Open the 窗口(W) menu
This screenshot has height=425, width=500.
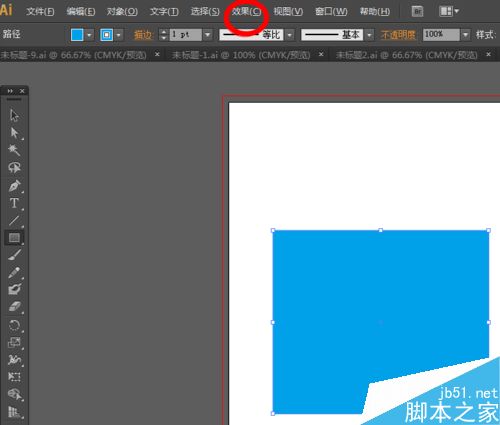pyautogui.click(x=331, y=12)
